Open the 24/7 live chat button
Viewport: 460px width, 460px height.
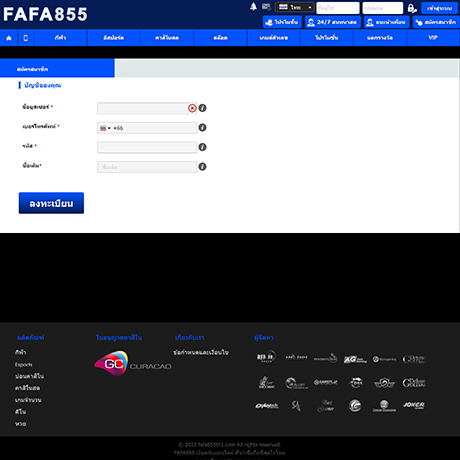pos(333,22)
